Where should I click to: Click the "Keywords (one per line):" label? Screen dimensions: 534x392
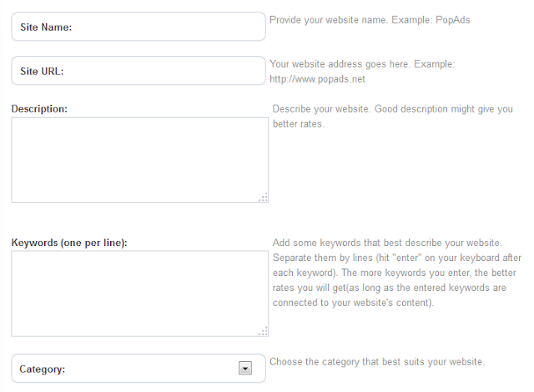pyautogui.click(x=74, y=243)
